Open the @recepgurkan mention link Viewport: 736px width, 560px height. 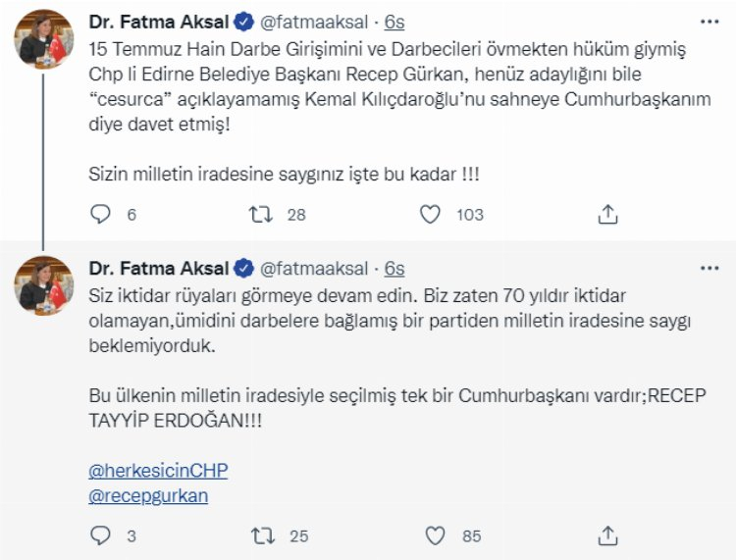point(148,495)
